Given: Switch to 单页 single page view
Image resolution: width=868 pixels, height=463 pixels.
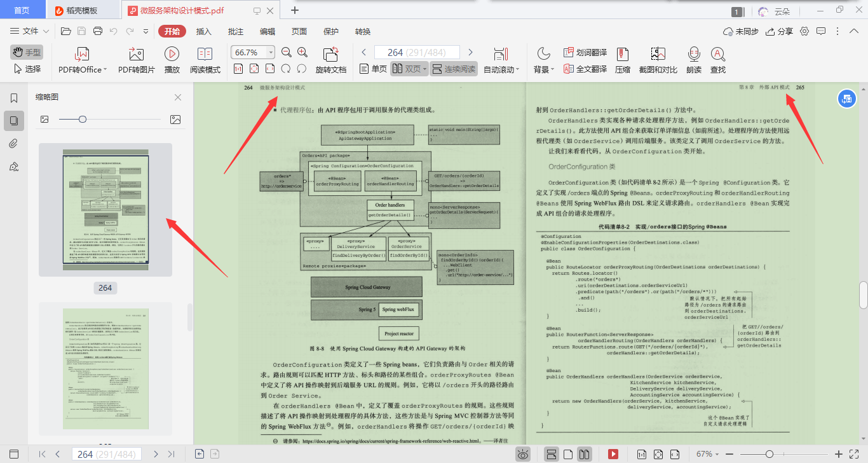Looking at the screenshot, I should [x=373, y=69].
